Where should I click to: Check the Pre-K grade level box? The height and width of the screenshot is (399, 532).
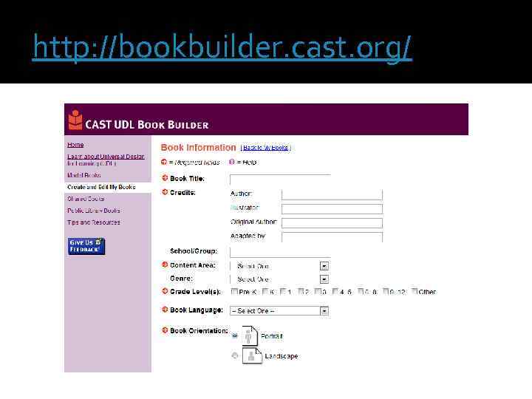coord(234,291)
